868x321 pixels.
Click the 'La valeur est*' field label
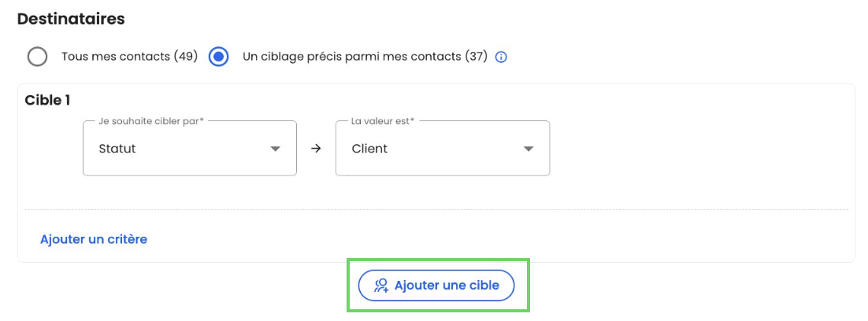tap(383, 121)
